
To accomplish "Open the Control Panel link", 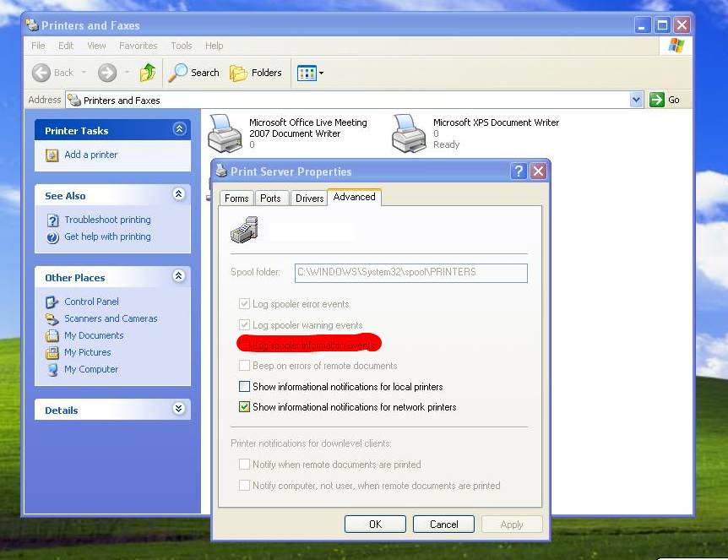I will point(91,302).
